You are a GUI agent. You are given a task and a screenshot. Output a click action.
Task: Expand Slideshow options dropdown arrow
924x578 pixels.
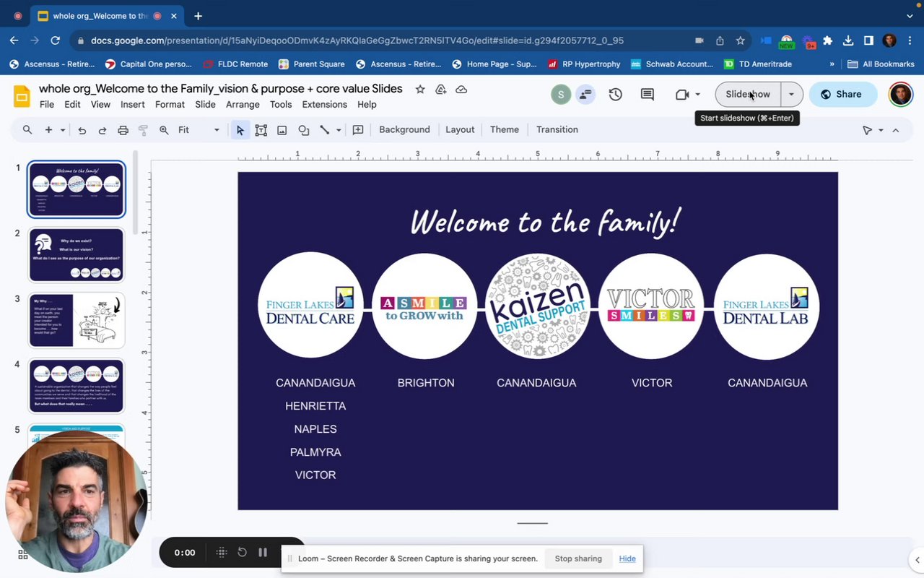click(791, 95)
